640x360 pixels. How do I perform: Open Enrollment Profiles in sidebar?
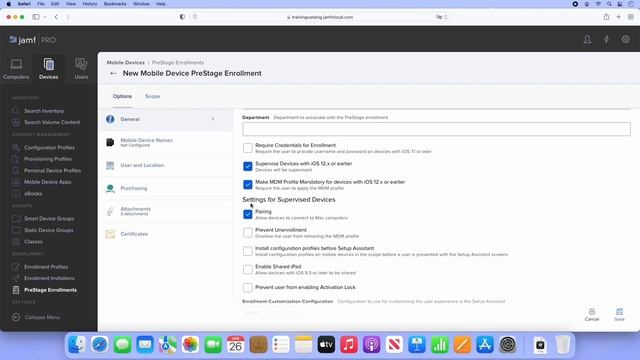(x=46, y=267)
